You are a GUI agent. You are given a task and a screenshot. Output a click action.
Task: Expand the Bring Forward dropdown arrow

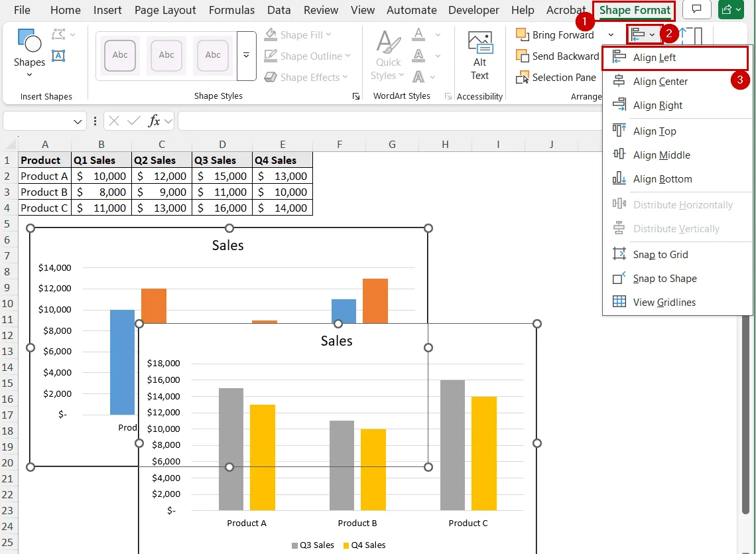[x=611, y=35]
